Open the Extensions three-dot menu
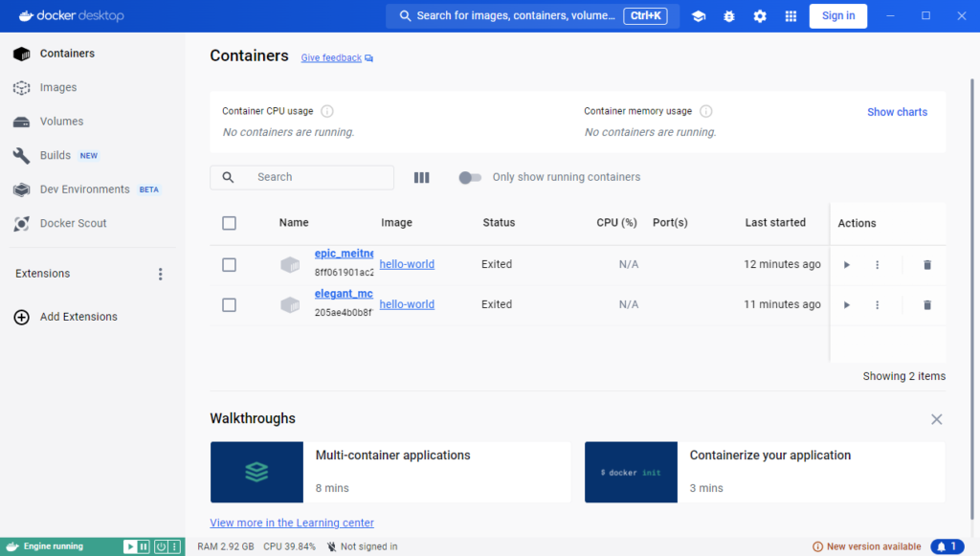 click(x=161, y=274)
